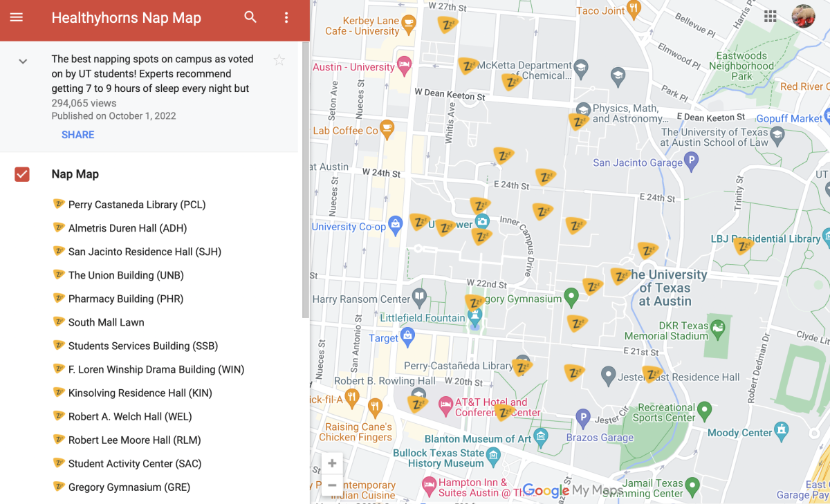Click the Target store shopping icon

[x=407, y=337]
